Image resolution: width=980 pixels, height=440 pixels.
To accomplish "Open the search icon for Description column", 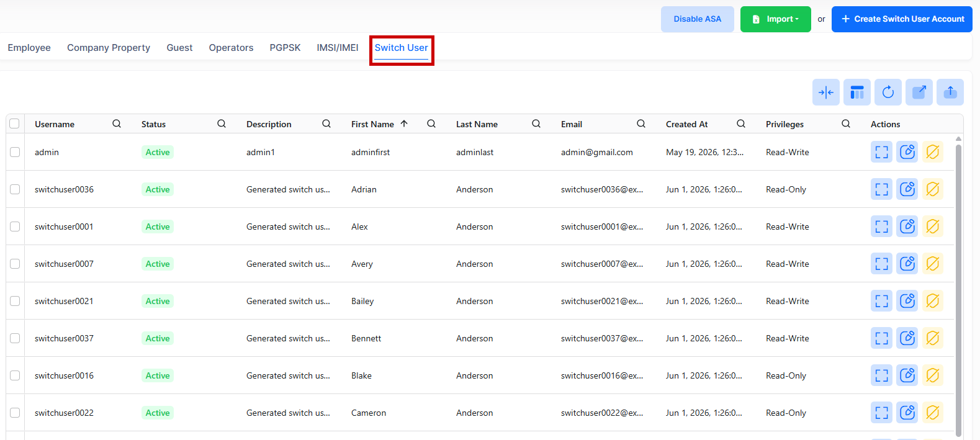I will (x=326, y=123).
